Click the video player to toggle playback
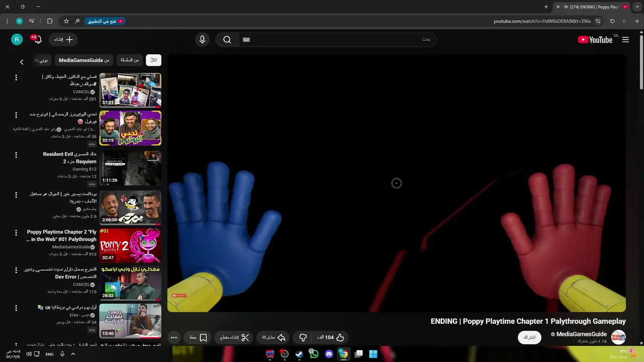 [x=396, y=183]
